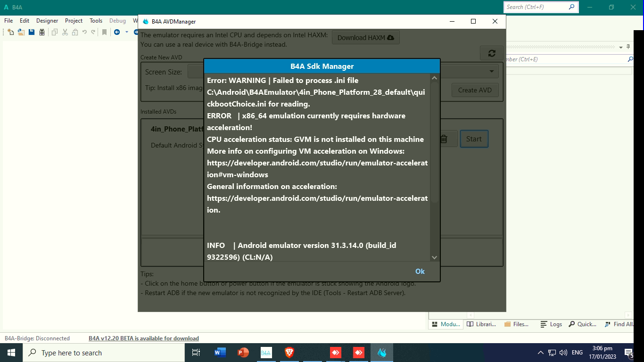Open Task View on the taskbar
This screenshot has width=644, height=362.
tap(196, 353)
